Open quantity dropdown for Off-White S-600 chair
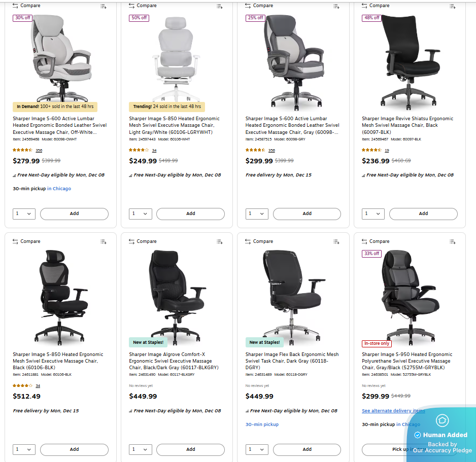 (x=24, y=214)
